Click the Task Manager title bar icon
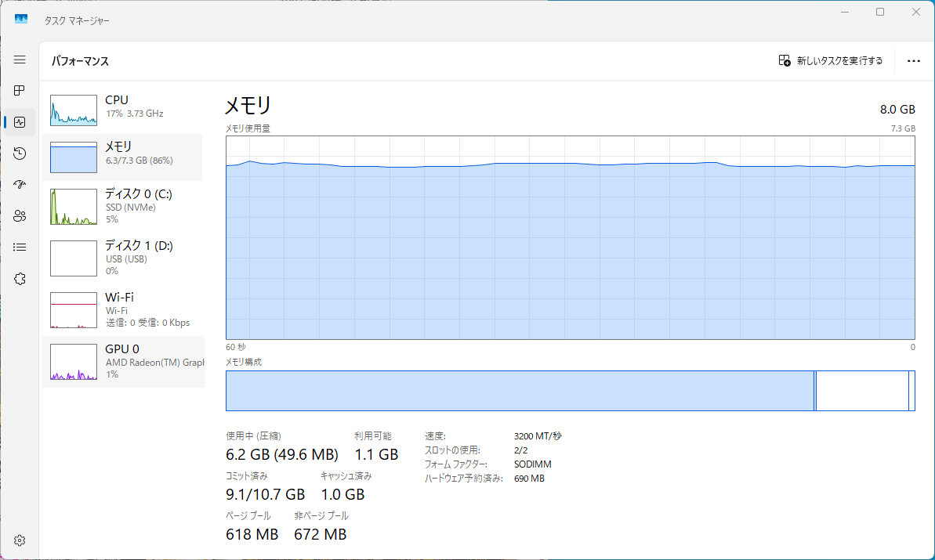Viewport: 935px width, 560px height. coord(21,20)
